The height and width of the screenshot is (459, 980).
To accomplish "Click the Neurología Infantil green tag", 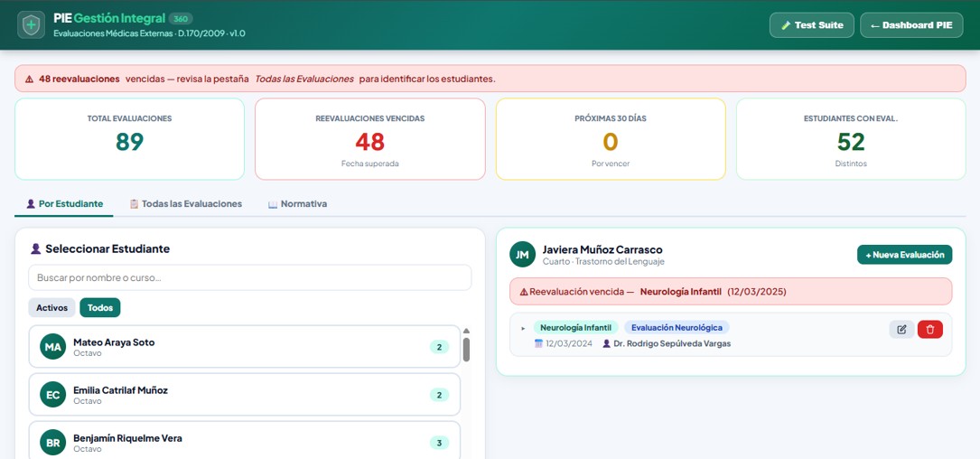I will (x=575, y=328).
